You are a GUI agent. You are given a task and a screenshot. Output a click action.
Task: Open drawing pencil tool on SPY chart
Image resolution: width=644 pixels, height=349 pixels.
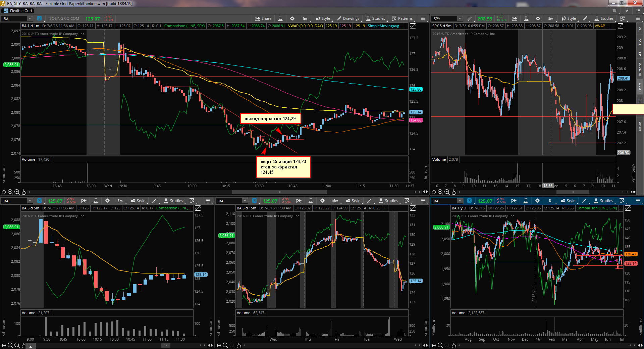[x=585, y=18]
